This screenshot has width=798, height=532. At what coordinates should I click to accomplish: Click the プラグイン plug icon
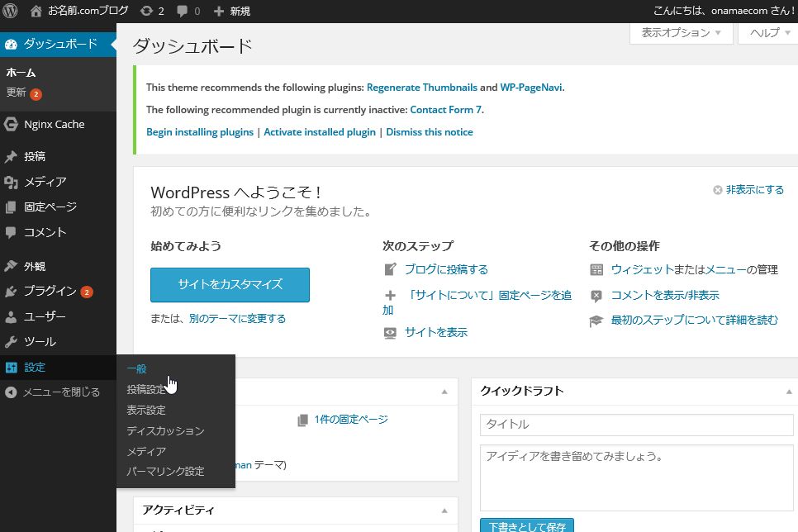click(x=11, y=292)
